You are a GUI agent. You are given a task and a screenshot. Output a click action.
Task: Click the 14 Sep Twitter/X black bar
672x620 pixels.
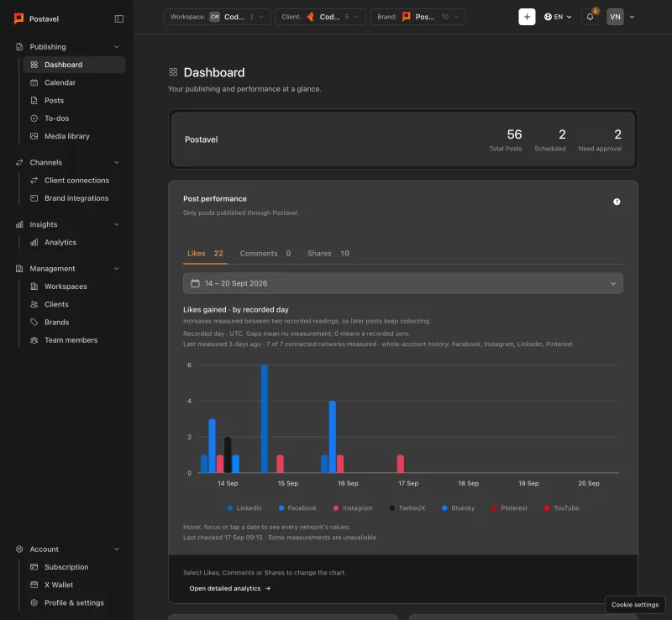tap(228, 455)
